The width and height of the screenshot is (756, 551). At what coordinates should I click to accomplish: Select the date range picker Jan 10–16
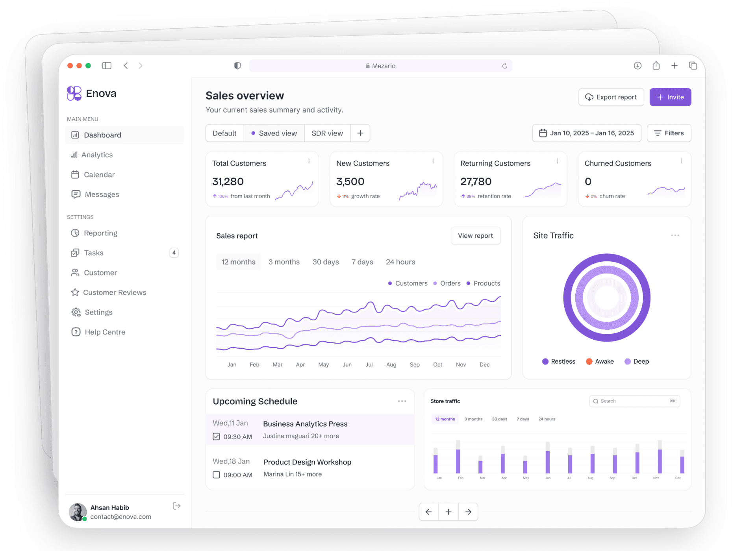point(587,133)
